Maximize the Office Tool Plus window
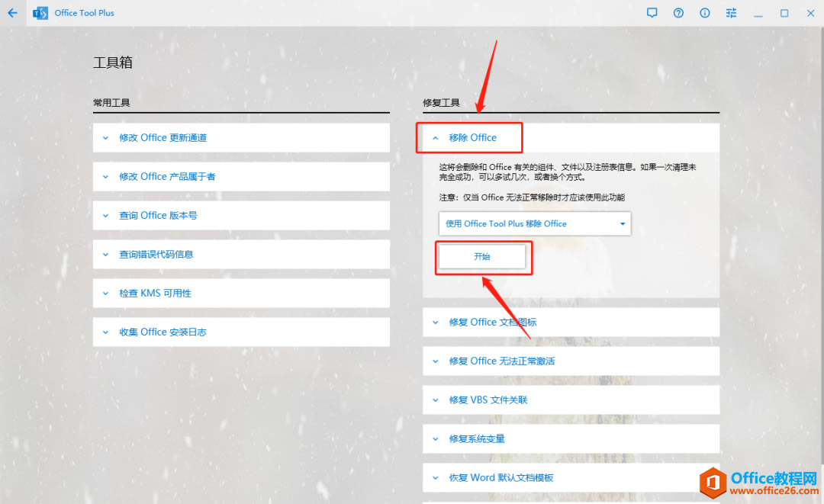 784,13
